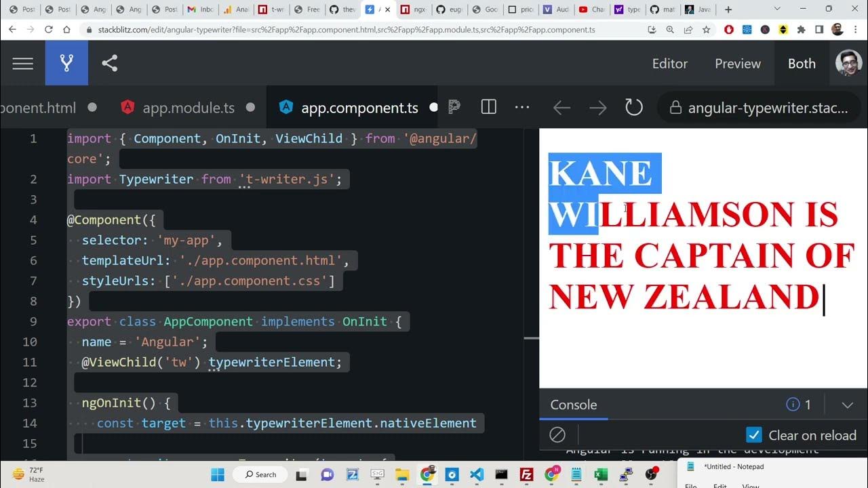Open the StackBlitz hamburger menu
The width and height of the screenshot is (868, 488).
tap(22, 64)
